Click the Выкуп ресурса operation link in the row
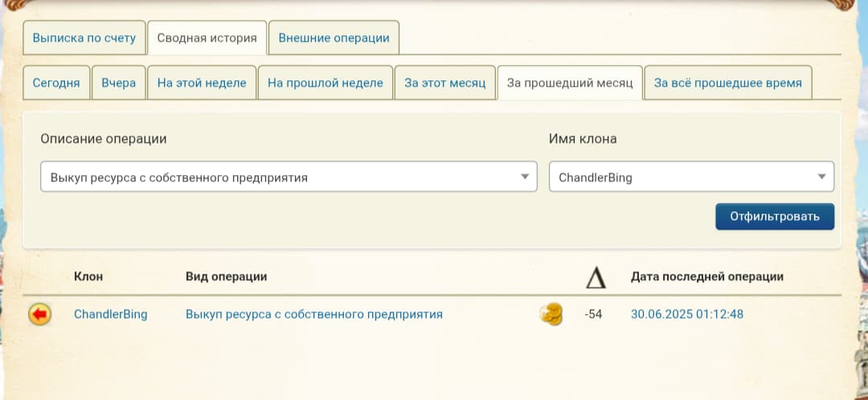The image size is (868, 400). [314, 315]
